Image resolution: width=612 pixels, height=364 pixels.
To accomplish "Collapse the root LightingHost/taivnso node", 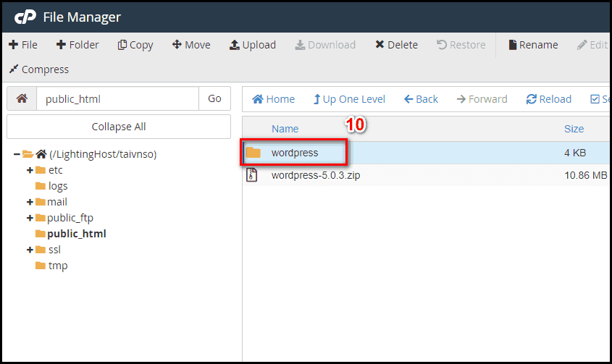I will point(17,154).
